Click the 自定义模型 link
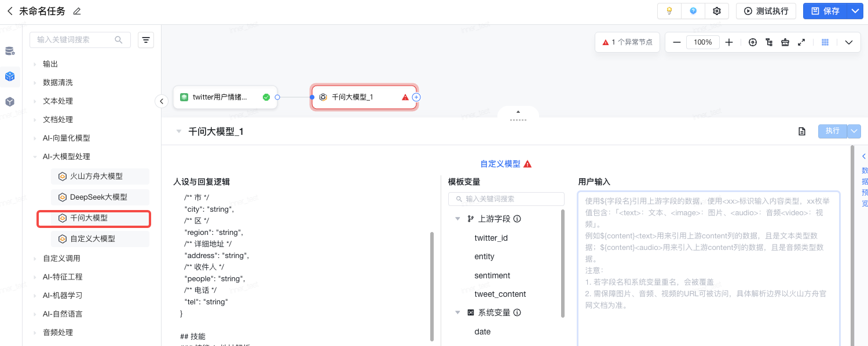The image size is (868, 346). point(500,164)
